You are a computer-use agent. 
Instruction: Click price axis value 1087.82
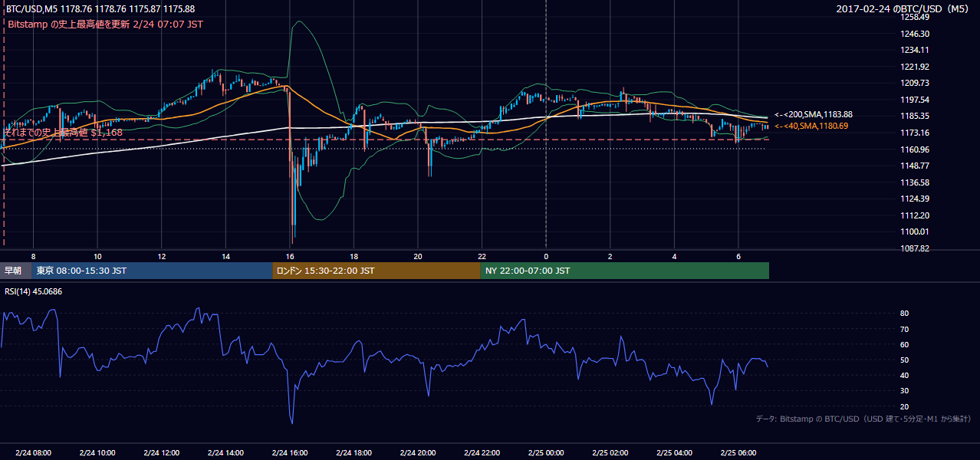[915, 248]
